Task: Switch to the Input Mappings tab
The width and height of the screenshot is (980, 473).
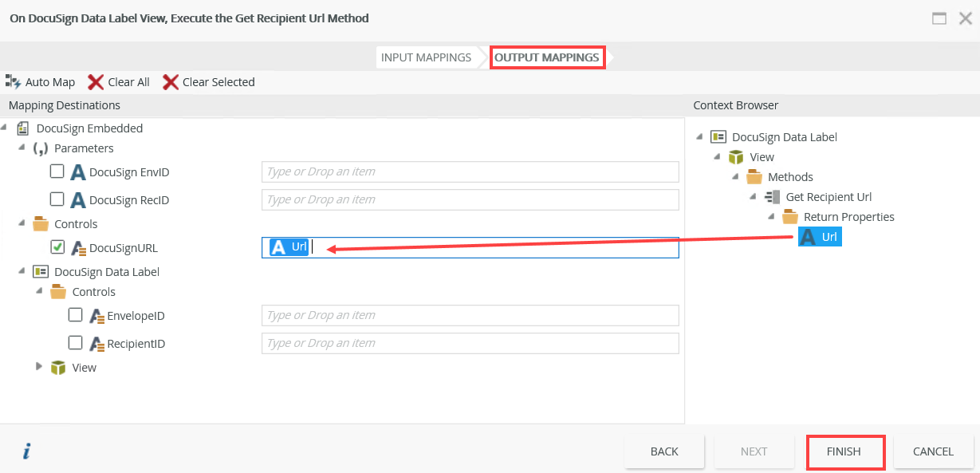Action: click(426, 57)
